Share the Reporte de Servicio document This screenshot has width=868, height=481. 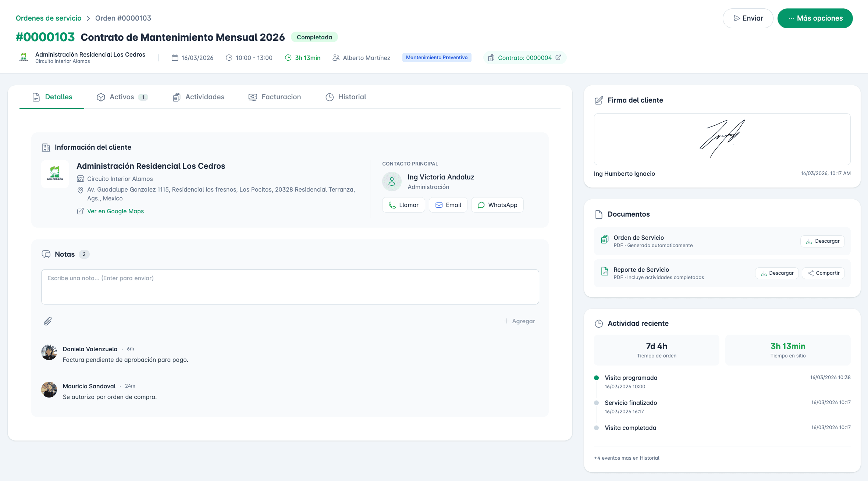point(823,273)
